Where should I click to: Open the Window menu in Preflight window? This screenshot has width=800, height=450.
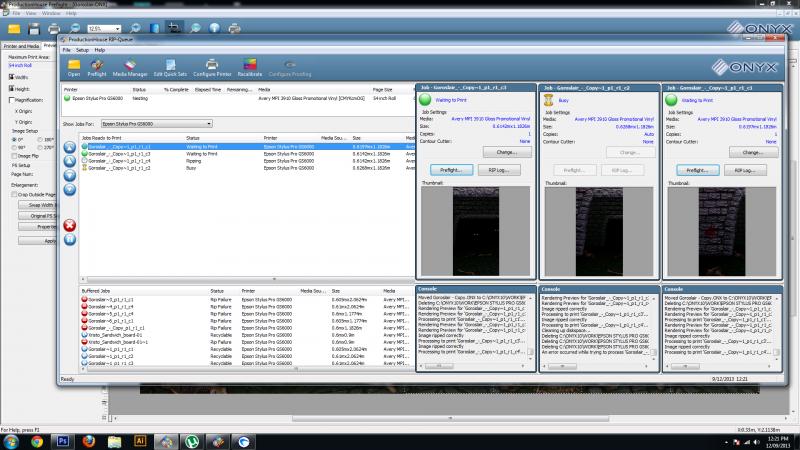pos(51,13)
